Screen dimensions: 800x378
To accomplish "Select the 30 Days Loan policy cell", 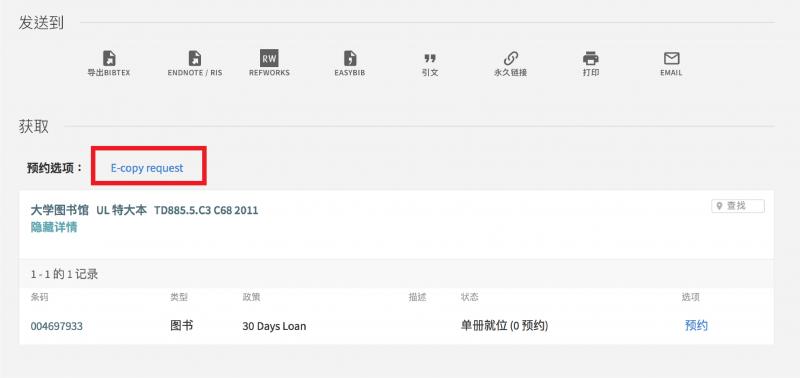I will tap(274, 326).
